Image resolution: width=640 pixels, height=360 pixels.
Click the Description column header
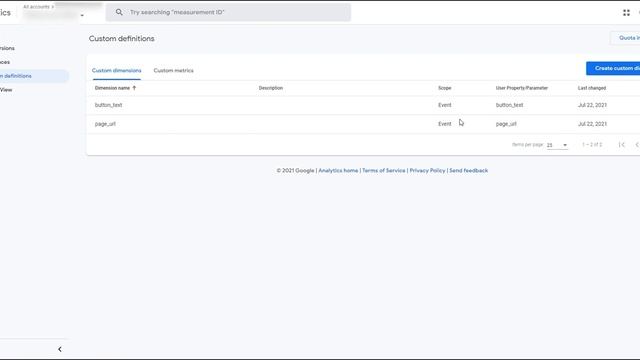[x=271, y=88]
